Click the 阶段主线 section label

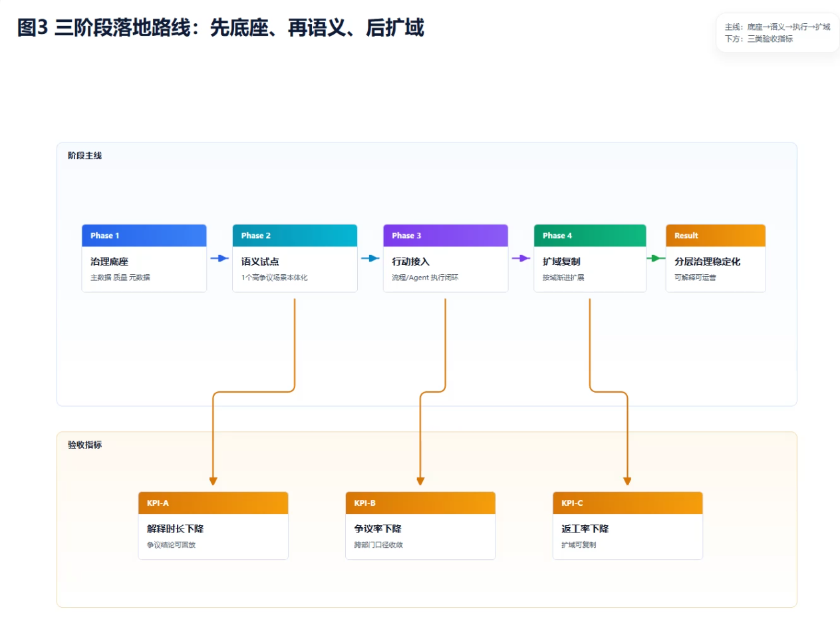tap(84, 156)
